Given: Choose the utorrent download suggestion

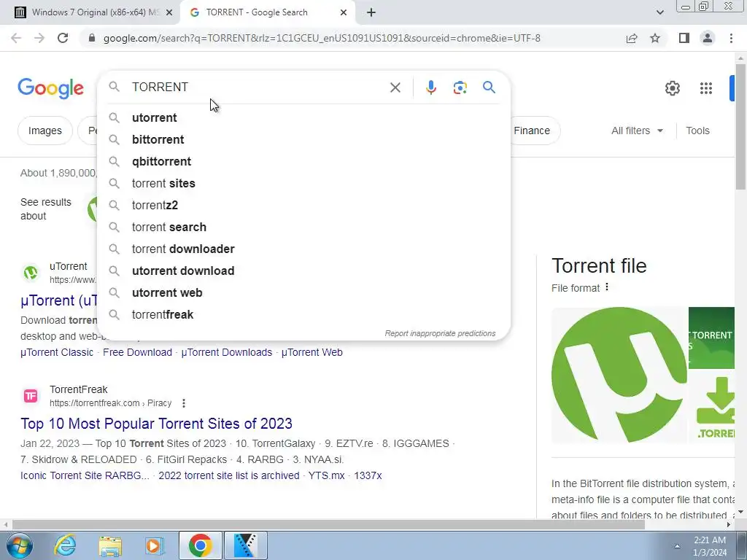Looking at the screenshot, I should click(303, 271).
